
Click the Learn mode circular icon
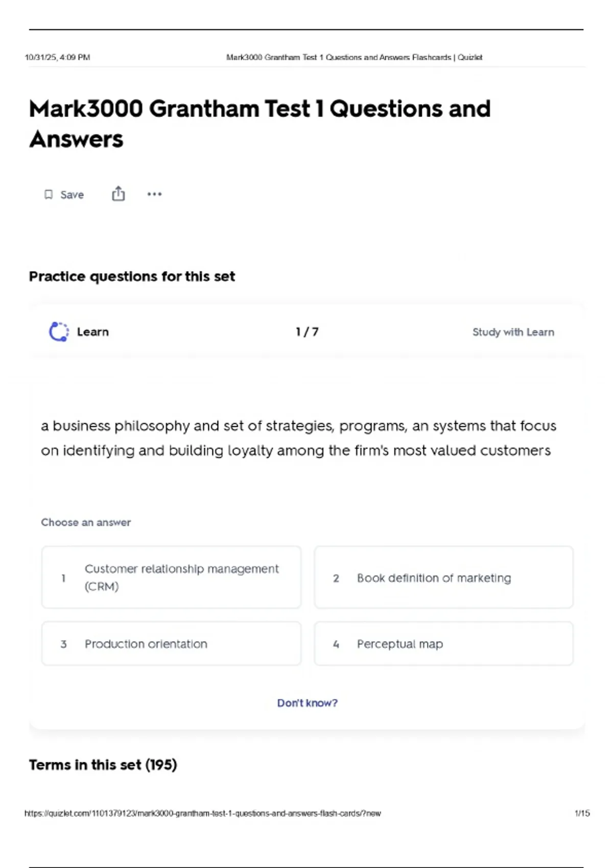tap(59, 331)
